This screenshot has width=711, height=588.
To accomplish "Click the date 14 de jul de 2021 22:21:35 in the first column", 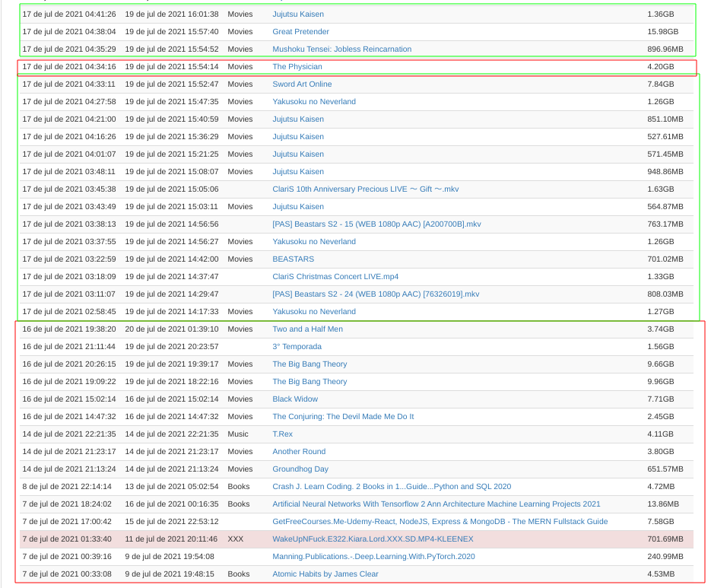I will click(x=69, y=434).
